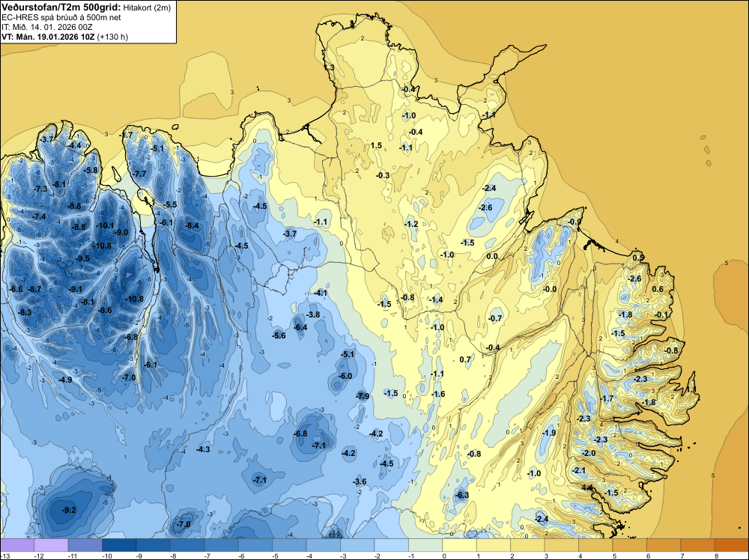Select the legend swatch between -4 and -3
The width and height of the screenshot is (749, 560).
pyautogui.click(x=324, y=545)
